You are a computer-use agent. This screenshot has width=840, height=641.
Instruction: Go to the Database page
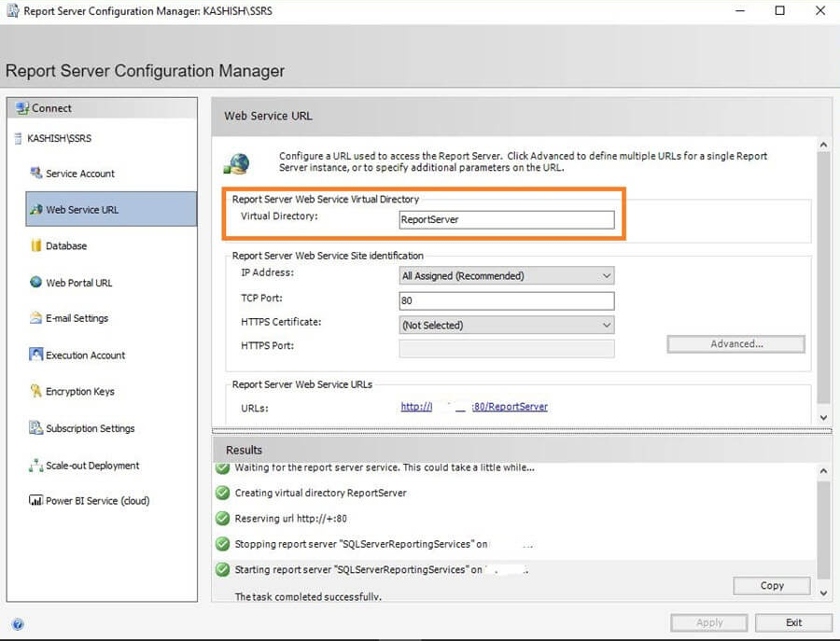66,245
